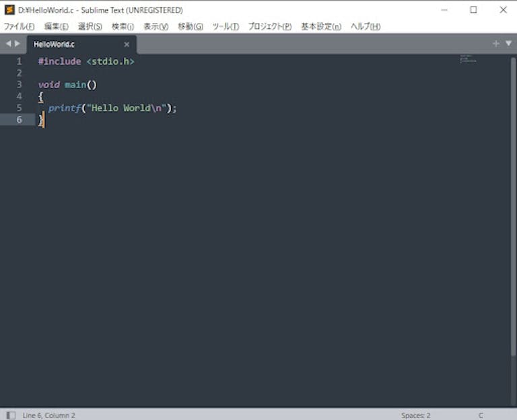Go to previous tab with left arrow
This screenshot has height=420, width=517.
coord(8,44)
